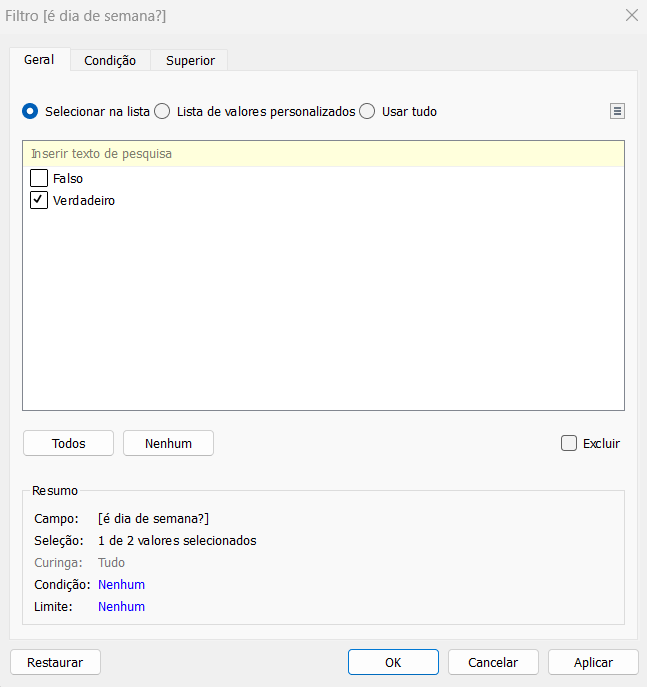Click the Aplicar button
Image resolution: width=647 pixels, height=687 pixels.
click(593, 662)
